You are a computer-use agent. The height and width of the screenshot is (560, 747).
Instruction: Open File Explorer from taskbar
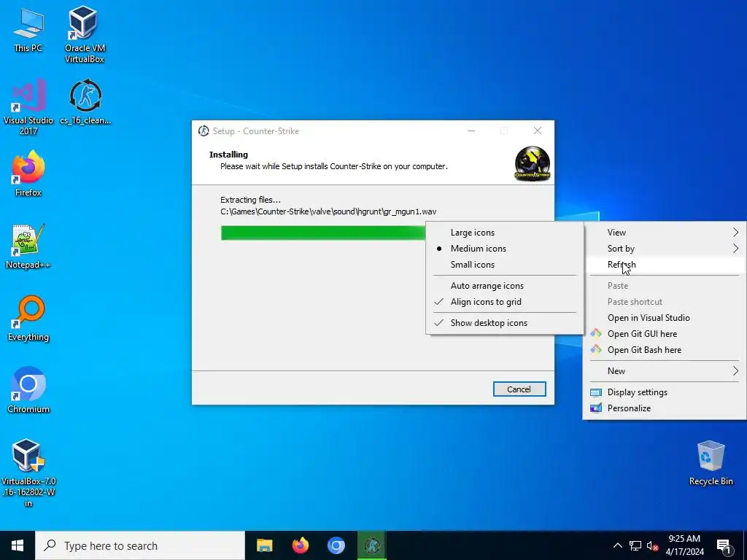tap(264, 545)
